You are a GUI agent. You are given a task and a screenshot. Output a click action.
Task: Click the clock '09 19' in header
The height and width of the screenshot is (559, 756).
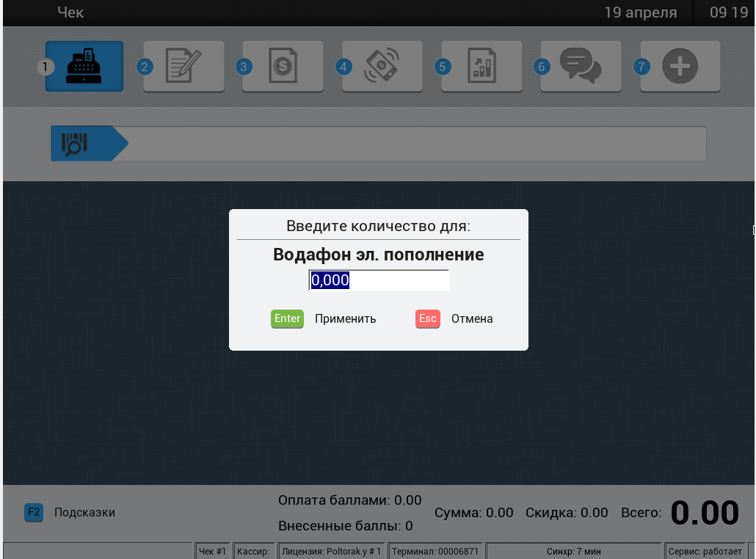coord(729,12)
